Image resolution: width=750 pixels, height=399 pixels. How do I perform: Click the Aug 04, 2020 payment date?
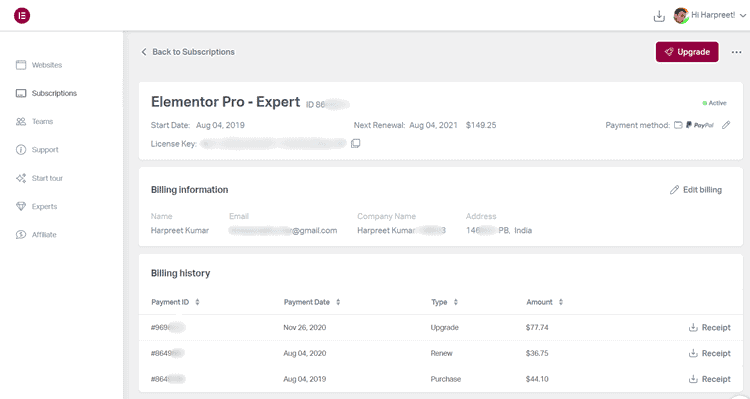tap(305, 353)
